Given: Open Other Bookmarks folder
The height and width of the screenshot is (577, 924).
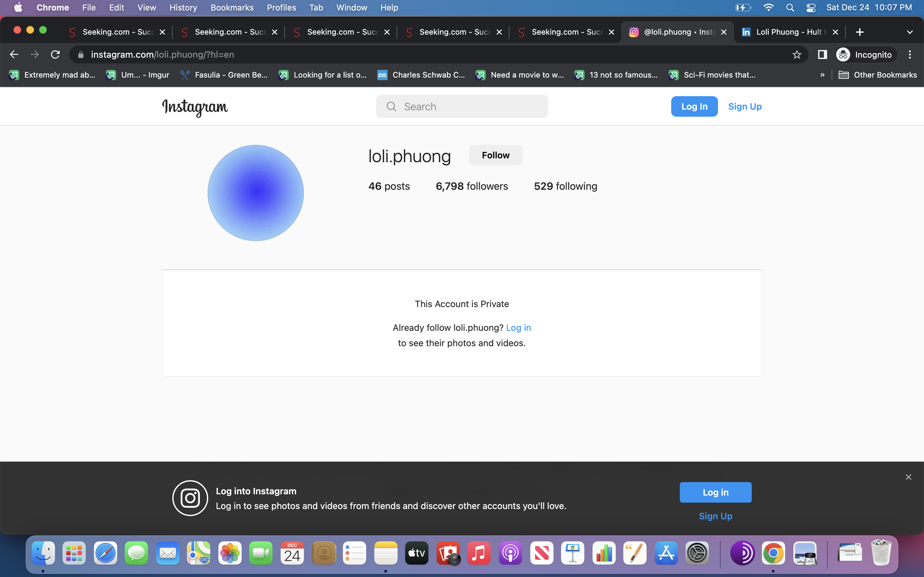Looking at the screenshot, I should pyautogui.click(x=877, y=75).
